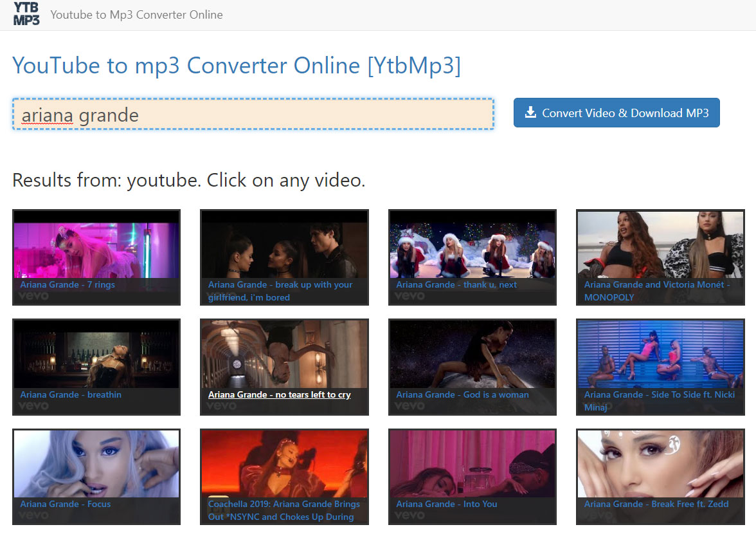Select the Ariana Grande - 7 rings title
Image resolution: width=756 pixels, height=536 pixels.
[67, 284]
